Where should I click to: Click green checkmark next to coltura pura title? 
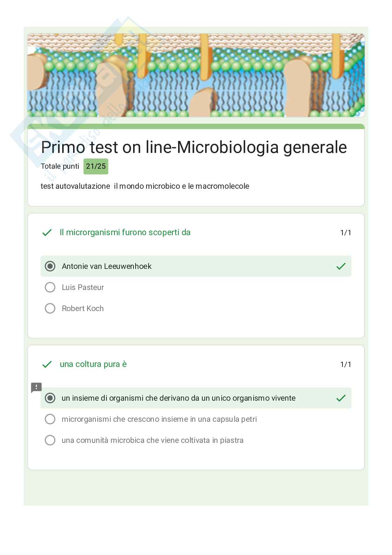point(47,364)
